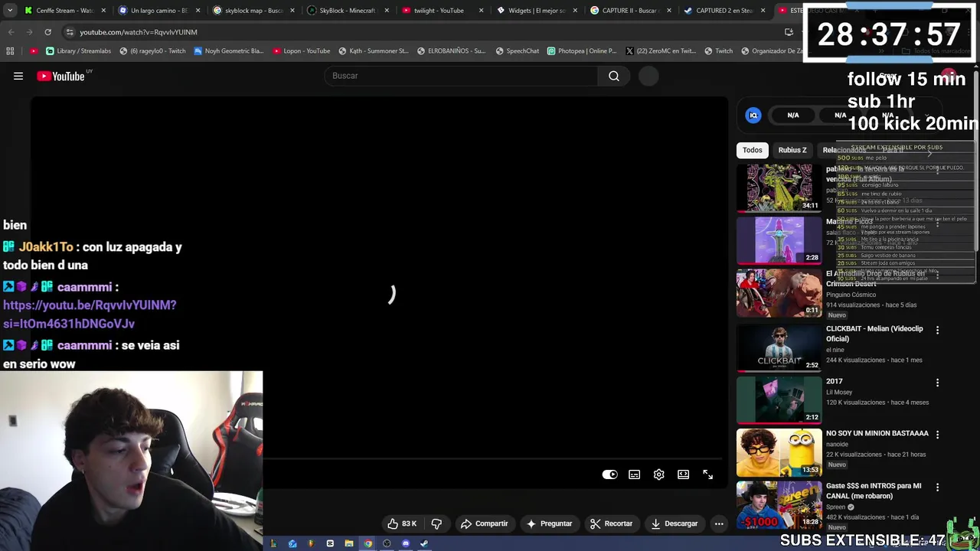Open options menu for CLICKBAIT video
Screen dimensions: 980x551
937,330
